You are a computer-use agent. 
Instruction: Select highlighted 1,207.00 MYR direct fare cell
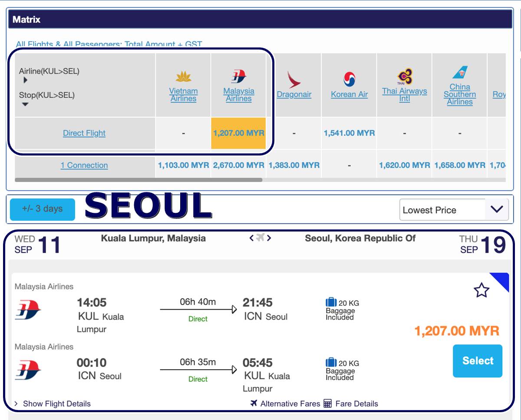(238, 133)
